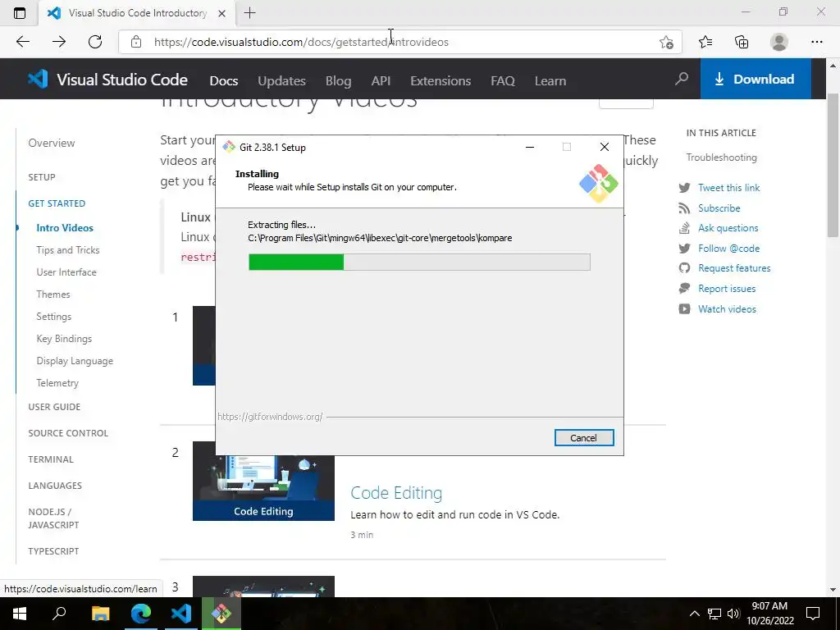This screenshot has height=630, width=840.
Task: Open Key Bindings page
Action: (x=64, y=339)
